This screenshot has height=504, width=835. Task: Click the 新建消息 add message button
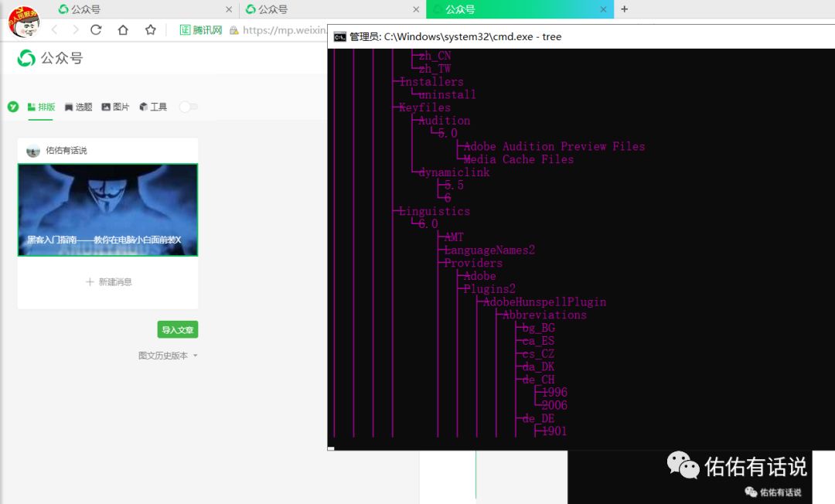pyautogui.click(x=109, y=281)
